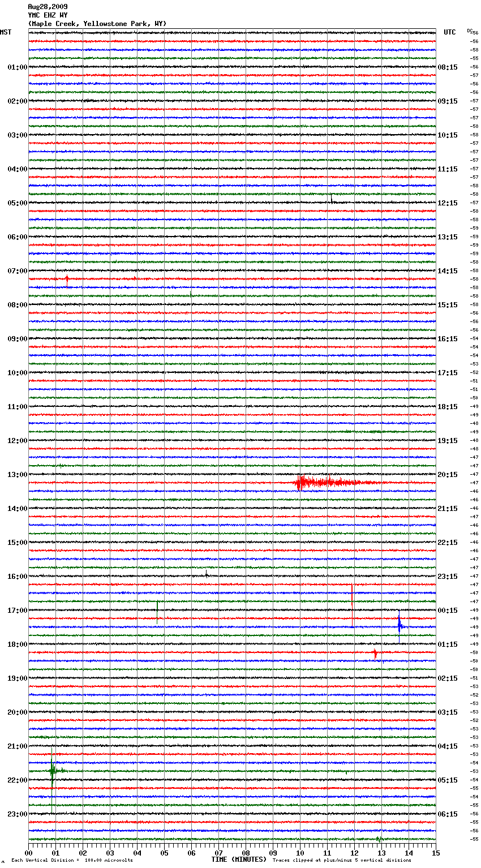Click the 04:15 UTC time label

coord(448,746)
